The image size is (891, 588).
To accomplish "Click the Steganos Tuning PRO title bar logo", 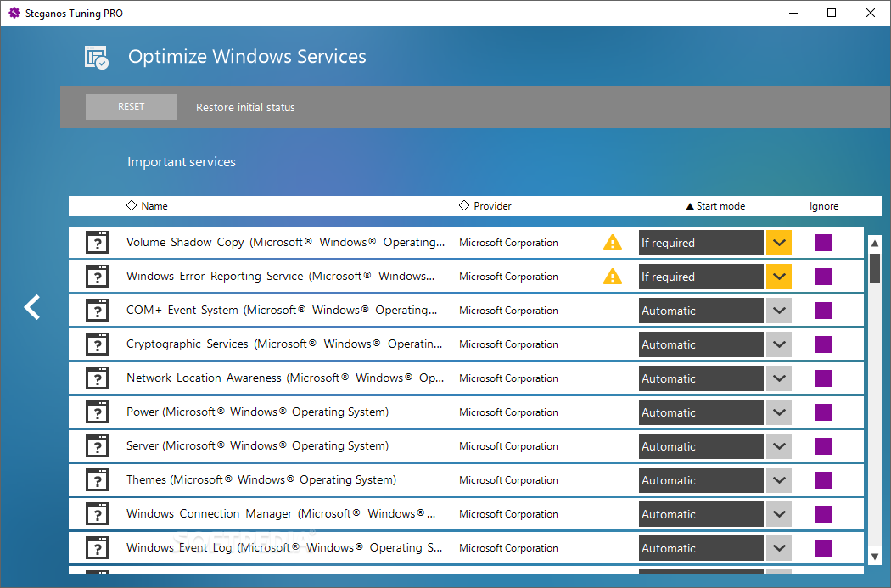I will pyautogui.click(x=14, y=13).
